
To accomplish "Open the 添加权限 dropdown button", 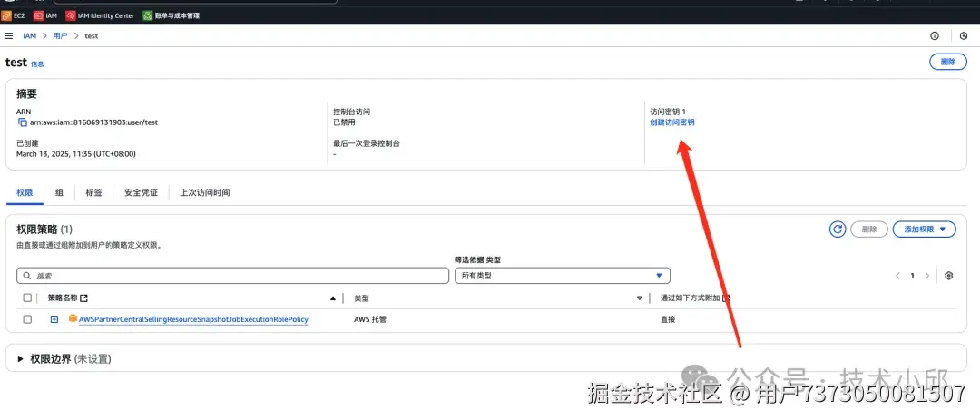I will coord(925,230).
